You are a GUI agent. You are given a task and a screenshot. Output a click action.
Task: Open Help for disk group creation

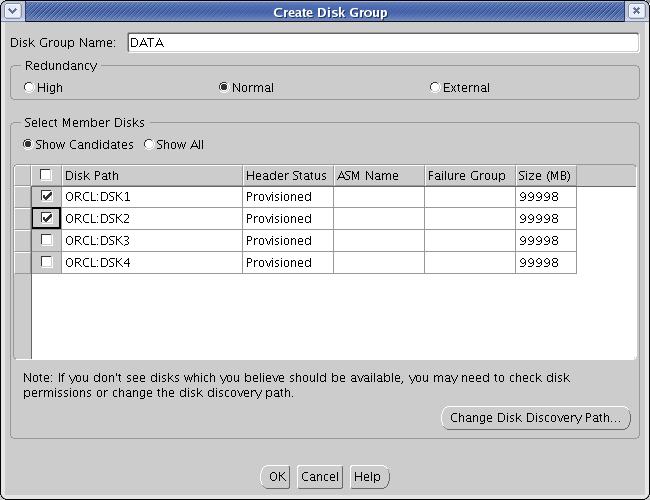click(367, 477)
